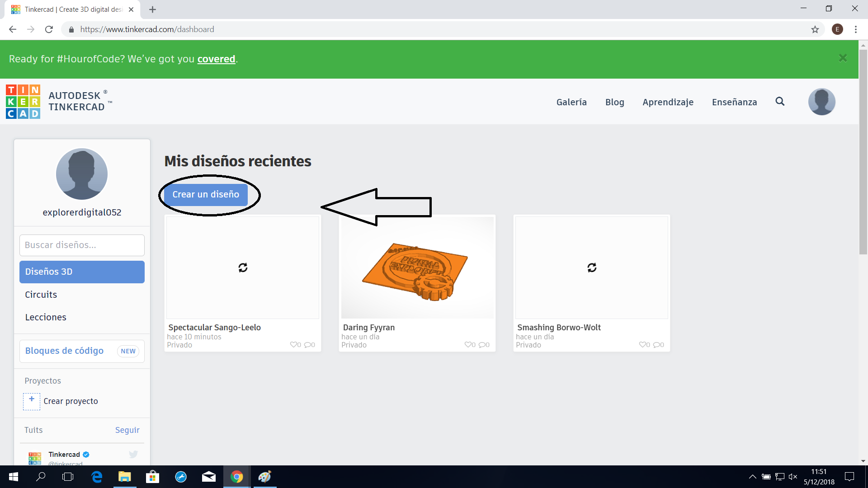Close the green Hour of Code banner
This screenshot has width=868, height=488.
(843, 58)
